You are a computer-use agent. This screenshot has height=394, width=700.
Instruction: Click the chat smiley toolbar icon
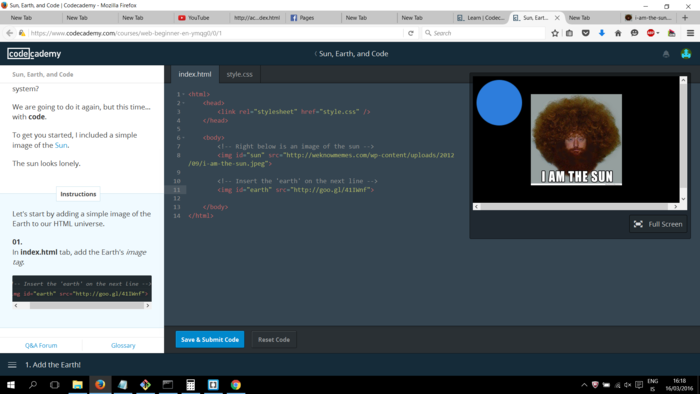coord(634,33)
